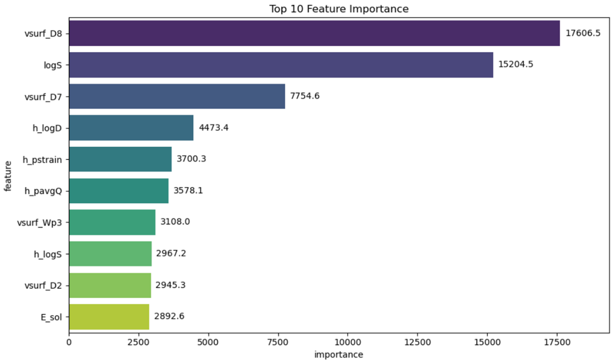Image resolution: width=615 pixels, height=364 pixels.
Task: Select the vsurf_Wp3 green bar
Action: coord(112,222)
